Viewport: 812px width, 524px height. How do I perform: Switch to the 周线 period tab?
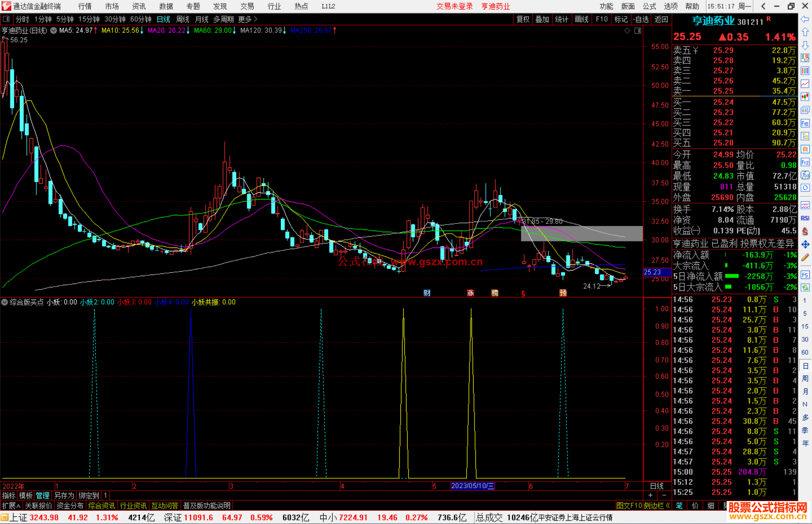coord(183,19)
